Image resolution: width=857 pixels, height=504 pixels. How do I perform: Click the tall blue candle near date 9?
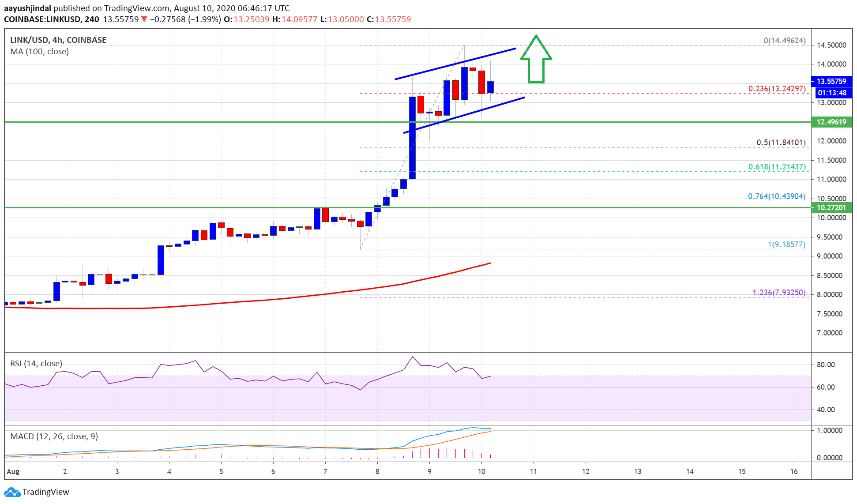coord(412,138)
